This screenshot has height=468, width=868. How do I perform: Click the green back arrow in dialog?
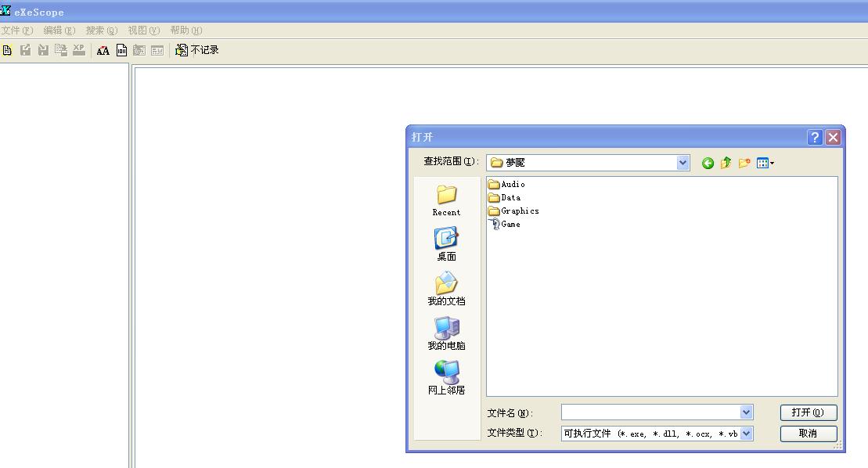[708, 164]
